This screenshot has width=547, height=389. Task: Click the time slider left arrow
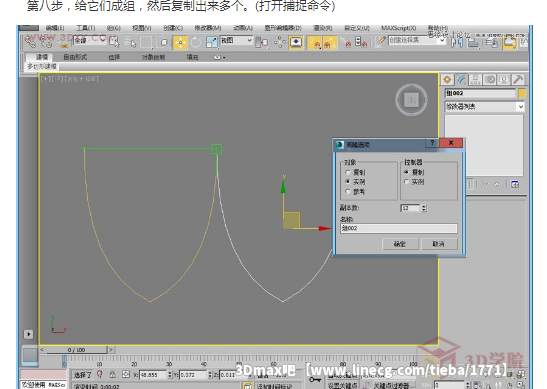pyautogui.click(x=42, y=349)
